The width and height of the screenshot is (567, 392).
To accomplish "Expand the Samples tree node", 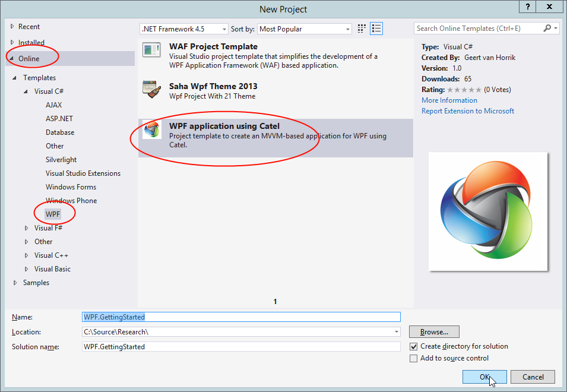I will tap(15, 283).
